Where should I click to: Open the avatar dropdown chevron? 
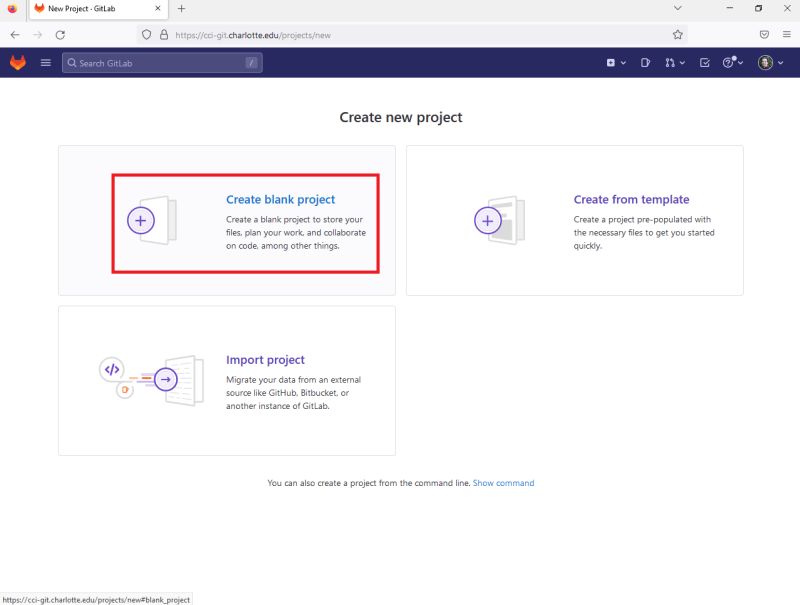point(779,62)
